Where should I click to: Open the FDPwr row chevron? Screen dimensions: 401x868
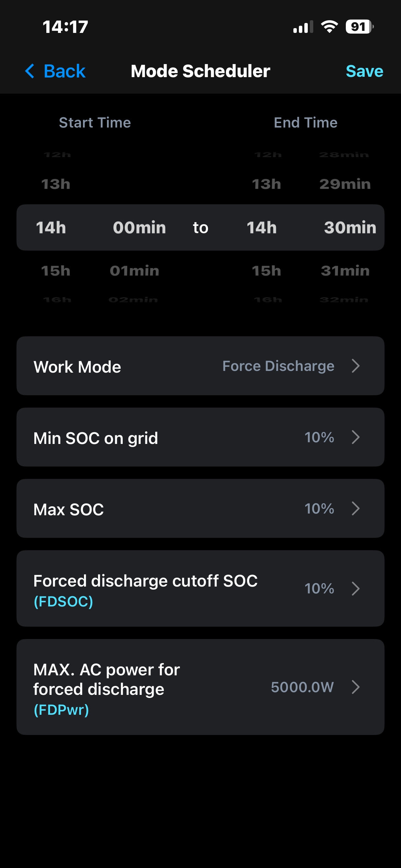click(x=356, y=687)
